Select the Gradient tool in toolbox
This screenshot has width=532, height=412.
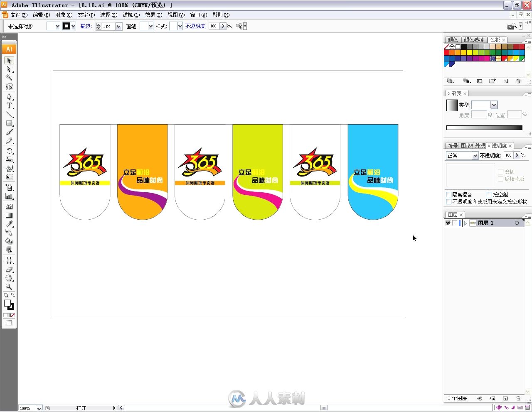pos(9,215)
